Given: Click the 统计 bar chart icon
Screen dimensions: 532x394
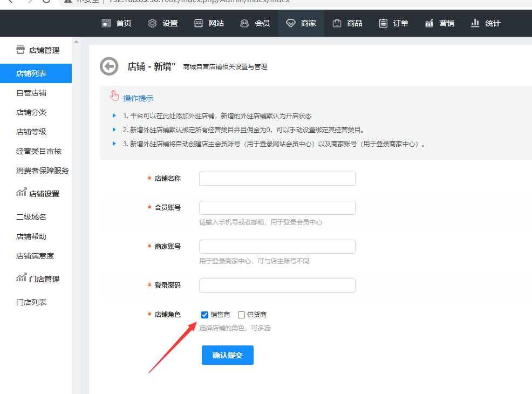Looking at the screenshot, I should click(475, 23).
